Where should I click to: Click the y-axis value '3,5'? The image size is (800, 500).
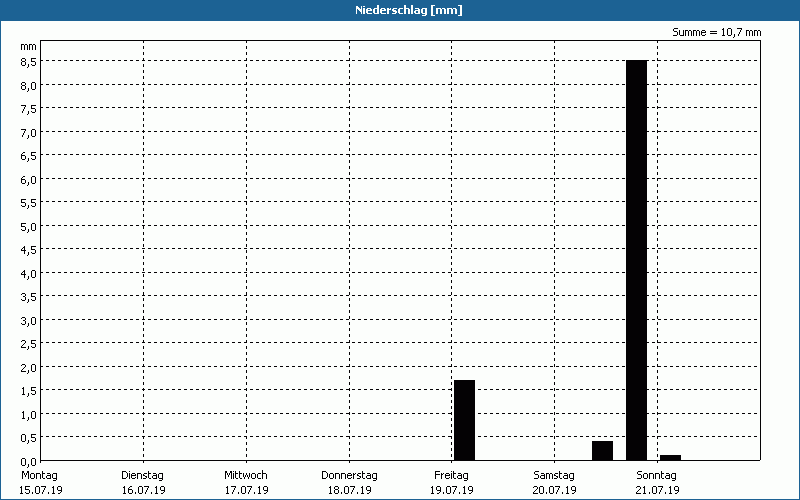(x=29, y=297)
